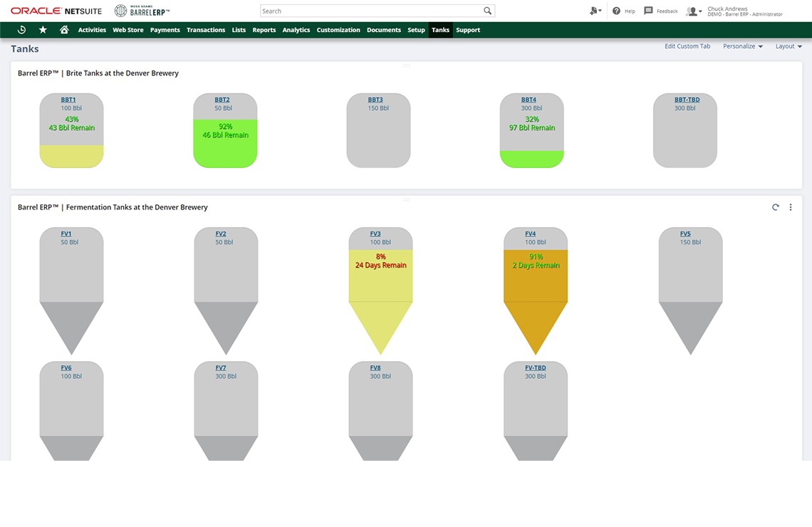Go to the Home house icon

pyautogui.click(x=64, y=30)
